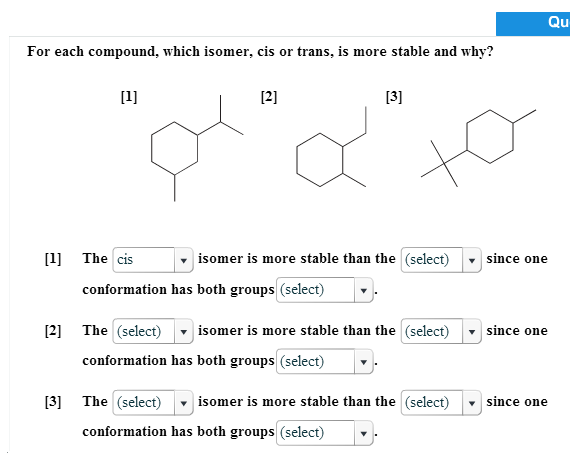Expand second select dropdown in row 2

click(441, 331)
